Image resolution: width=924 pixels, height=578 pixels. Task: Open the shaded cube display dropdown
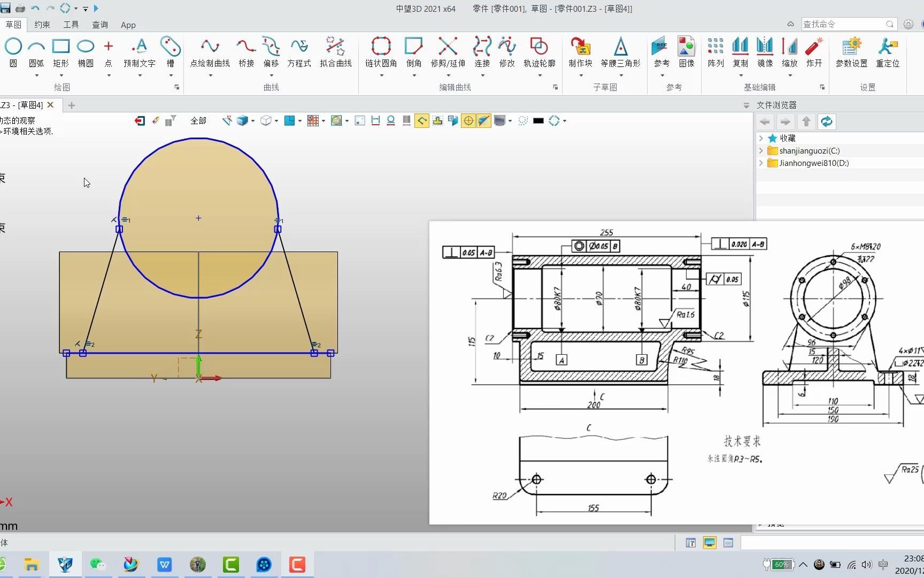[253, 121]
